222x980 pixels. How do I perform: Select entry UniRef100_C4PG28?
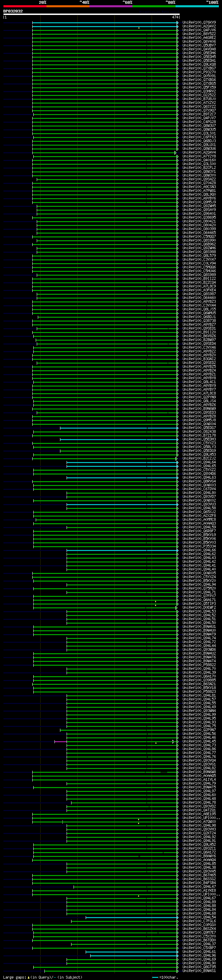coord(199,122)
